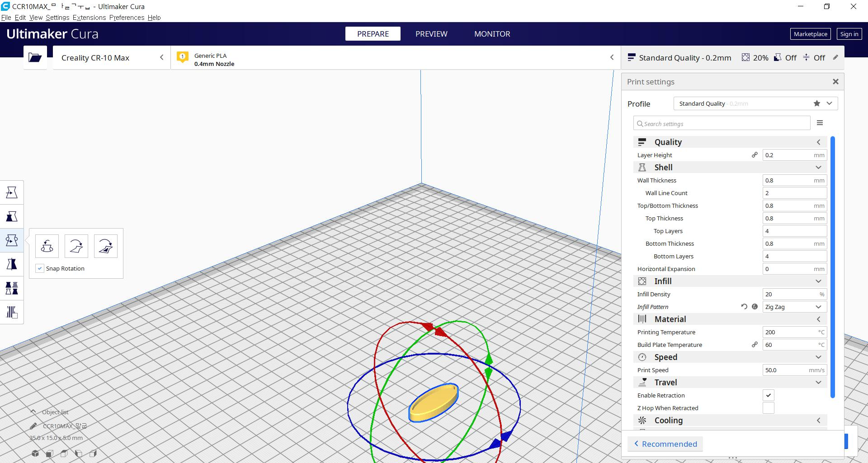Open the Standard Quality profile dropdown

(755, 103)
